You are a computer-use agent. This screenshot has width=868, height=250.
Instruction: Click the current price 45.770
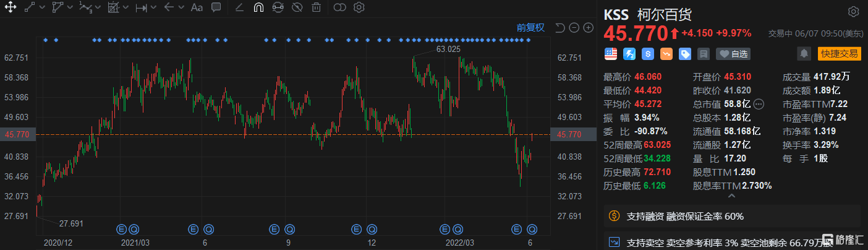click(635, 33)
